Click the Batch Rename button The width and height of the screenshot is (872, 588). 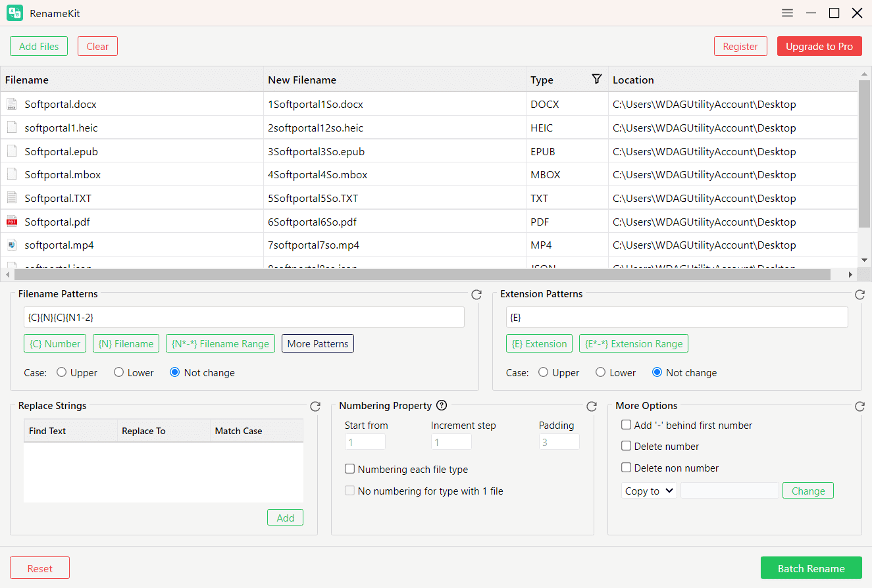pyautogui.click(x=811, y=568)
